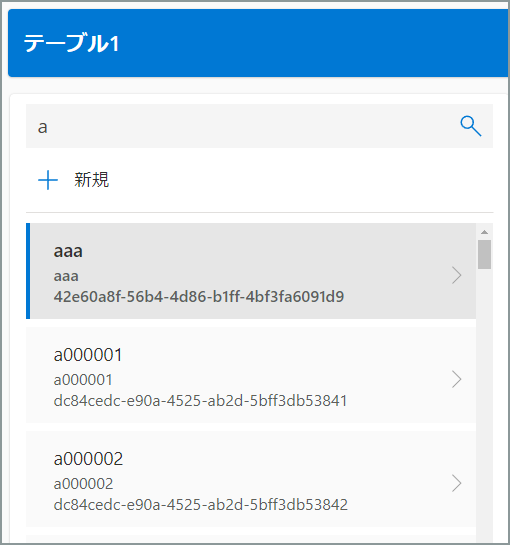The image size is (510, 545).
Task: Select the aaa list item title
Action: click(68, 251)
